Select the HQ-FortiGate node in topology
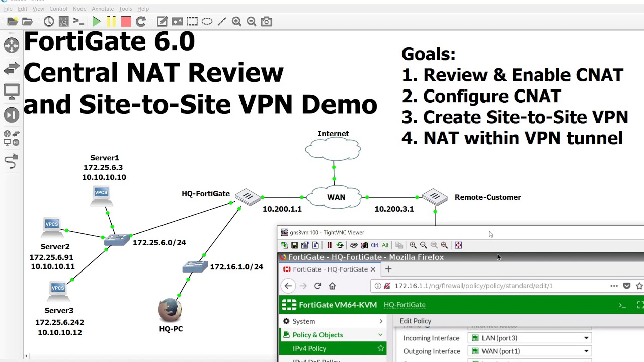The image size is (644, 362). 248,197
